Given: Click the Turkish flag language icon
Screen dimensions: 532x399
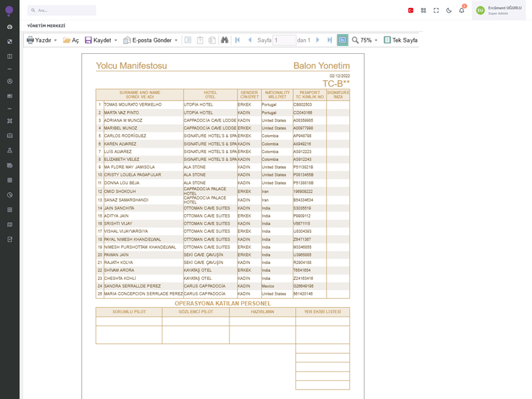Looking at the screenshot, I should [410, 11].
